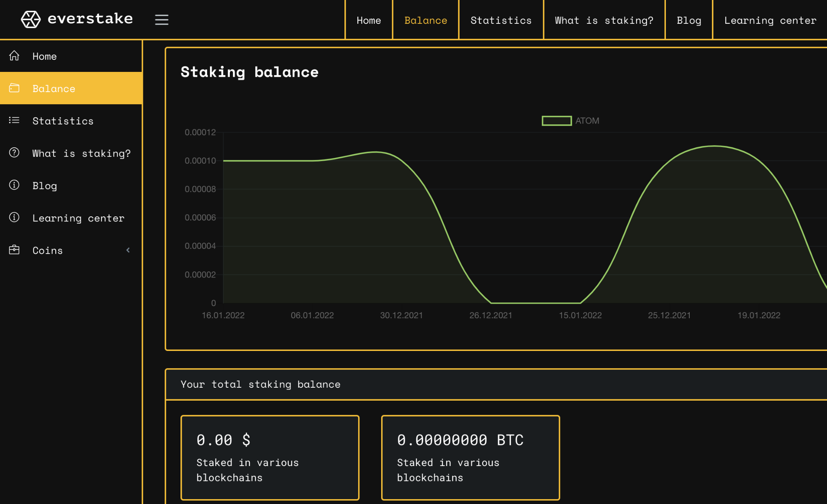
Task: Open Statistics tab in top navigation
Action: pos(501,20)
